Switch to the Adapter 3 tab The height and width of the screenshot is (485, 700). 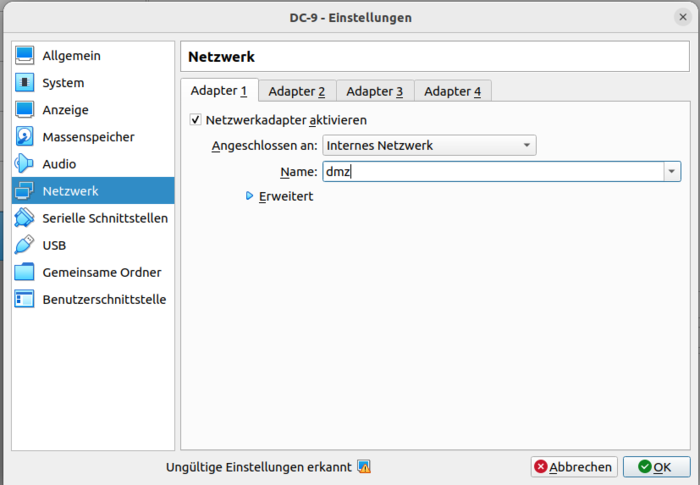pyautogui.click(x=375, y=92)
